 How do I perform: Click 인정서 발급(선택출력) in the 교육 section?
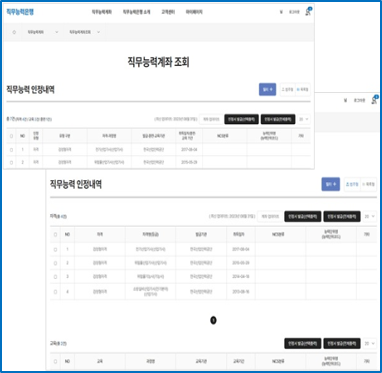303,343
